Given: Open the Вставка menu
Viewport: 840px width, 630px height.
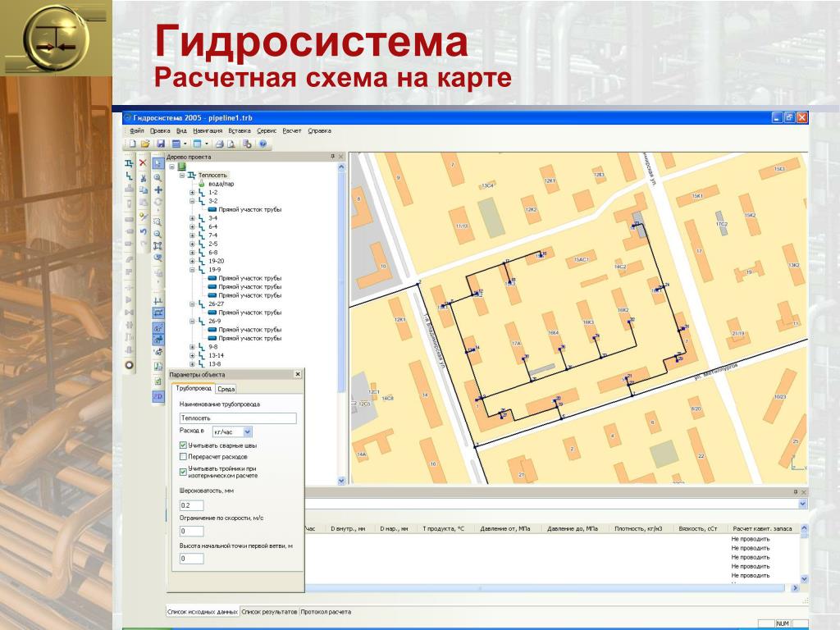Looking at the screenshot, I should 239,130.
